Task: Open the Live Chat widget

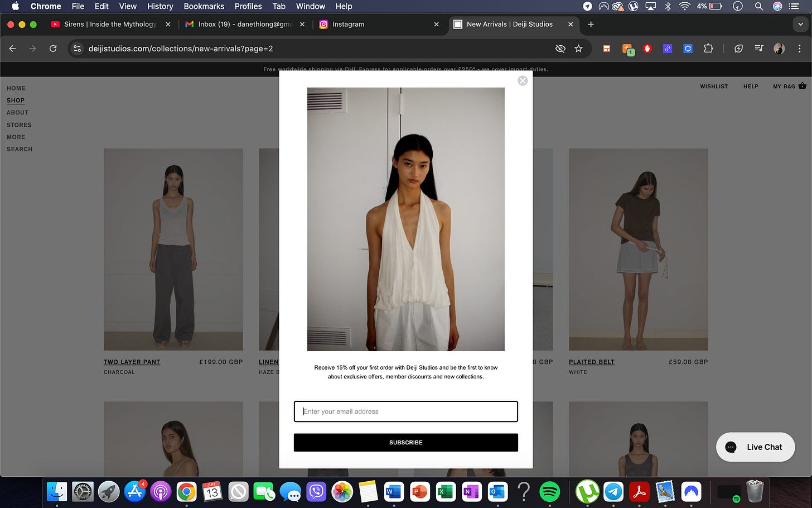Action: click(755, 447)
